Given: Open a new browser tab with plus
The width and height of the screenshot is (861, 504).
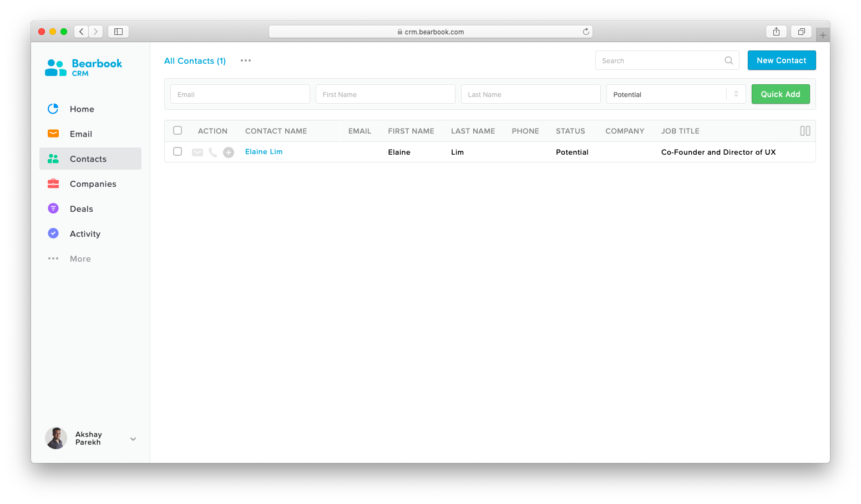Looking at the screenshot, I should (823, 35).
